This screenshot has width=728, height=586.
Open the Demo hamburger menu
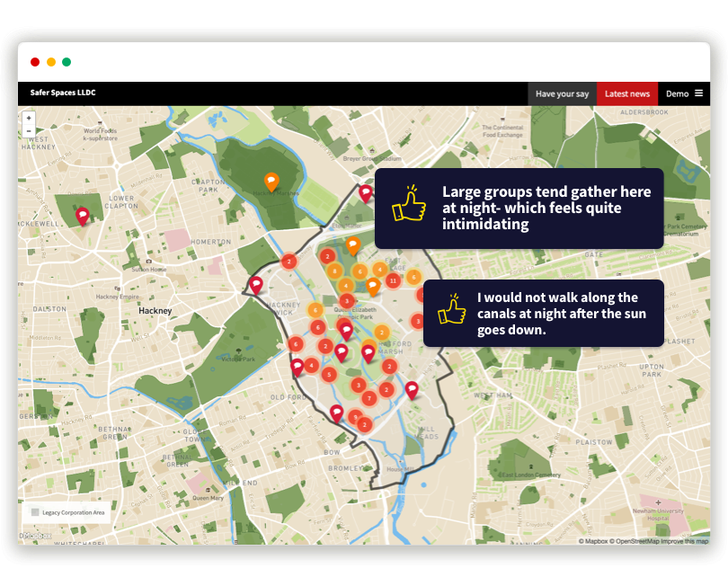[698, 93]
